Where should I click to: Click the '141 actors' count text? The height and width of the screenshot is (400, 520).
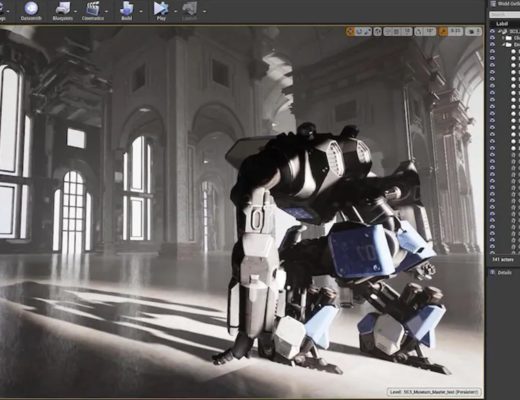pyautogui.click(x=503, y=259)
